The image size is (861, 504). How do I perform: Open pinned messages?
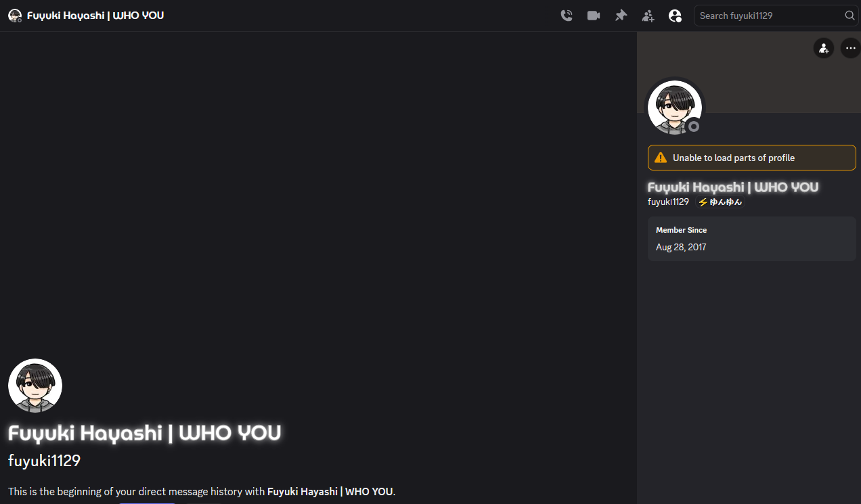(621, 16)
